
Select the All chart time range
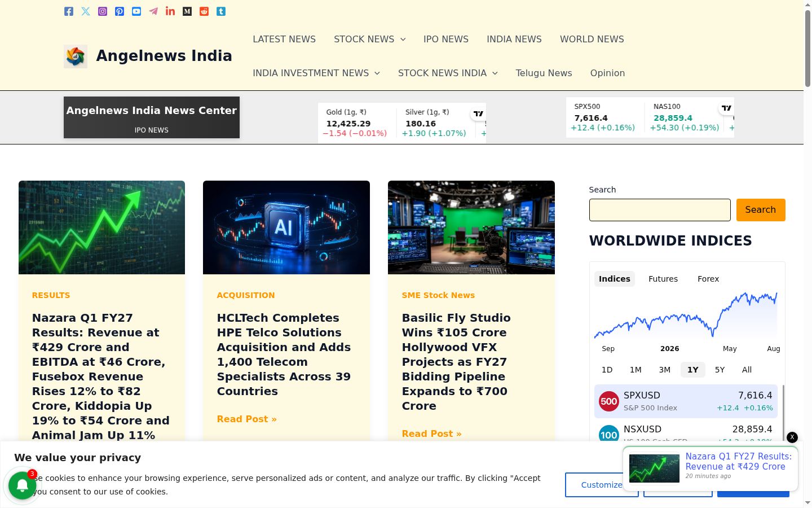pyautogui.click(x=747, y=370)
